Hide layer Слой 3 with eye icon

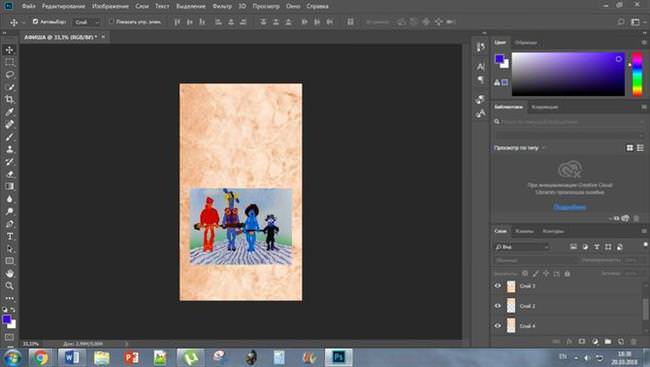498,286
